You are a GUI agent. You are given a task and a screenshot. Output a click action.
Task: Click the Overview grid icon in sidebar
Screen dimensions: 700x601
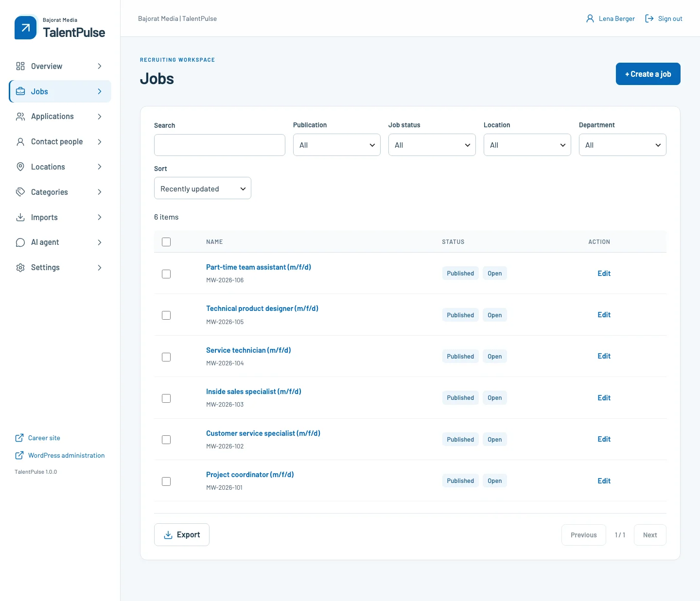pyautogui.click(x=20, y=66)
